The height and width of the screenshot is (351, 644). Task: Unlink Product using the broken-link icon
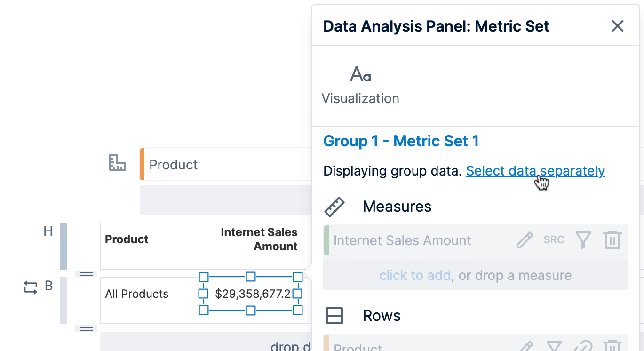(583, 346)
